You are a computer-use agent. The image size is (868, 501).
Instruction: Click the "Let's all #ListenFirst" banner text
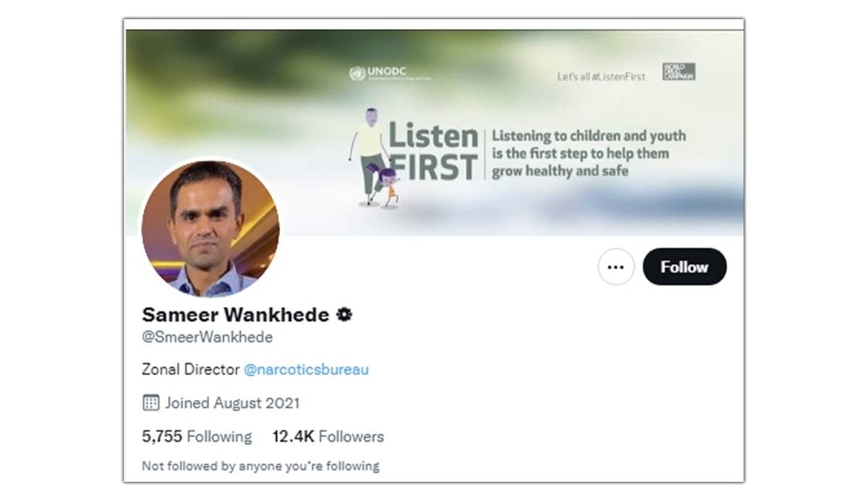click(x=600, y=76)
